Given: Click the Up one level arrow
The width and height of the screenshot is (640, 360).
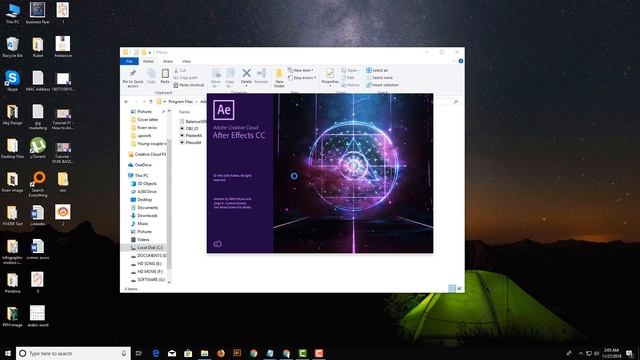Looking at the screenshot, I should [151, 102].
